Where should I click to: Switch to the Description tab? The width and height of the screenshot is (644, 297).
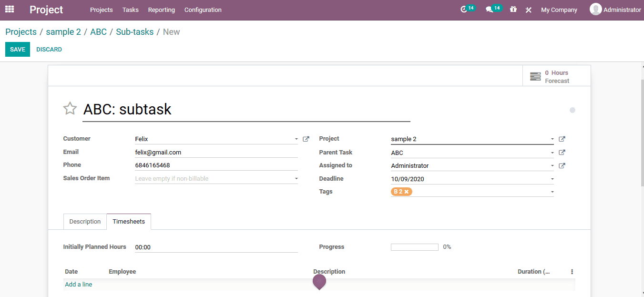click(85, 221)
